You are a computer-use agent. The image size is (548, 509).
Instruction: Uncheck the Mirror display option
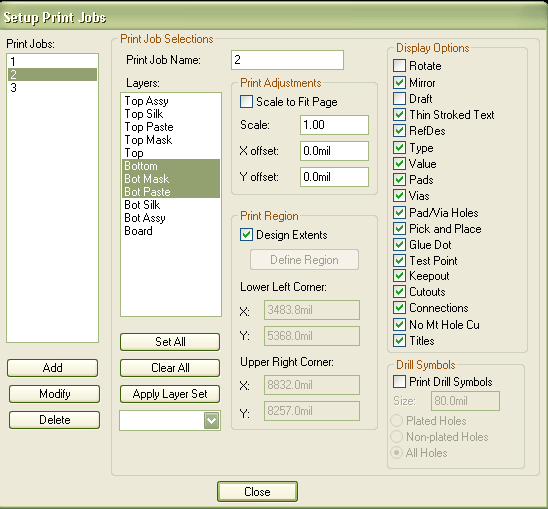click(399, 83)
